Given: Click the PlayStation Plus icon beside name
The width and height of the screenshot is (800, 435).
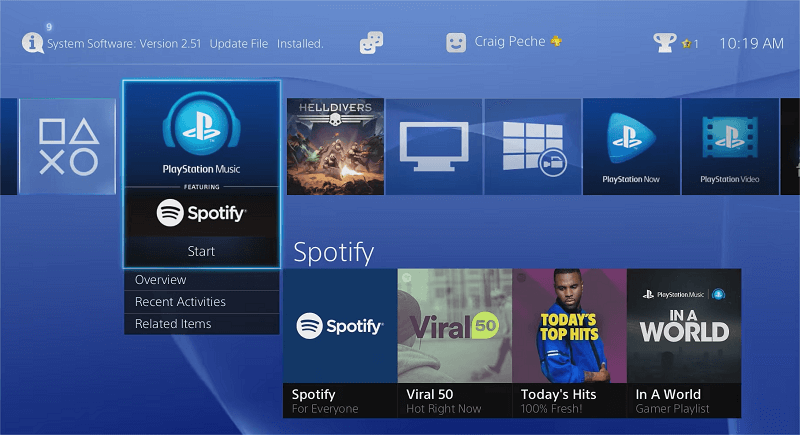Looking at the screenshot, I should click(x=557, y=41).
